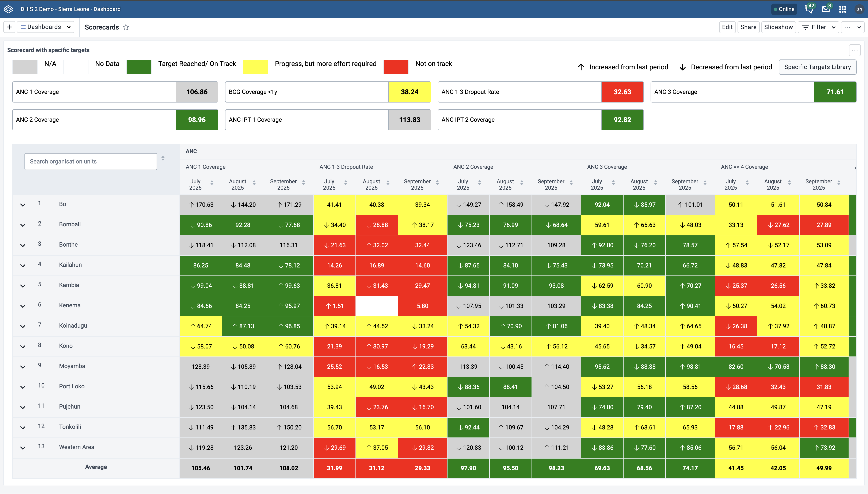The image size is (868, 494).
Task: Open the apps grid menu icon
Action: point(842,9)
